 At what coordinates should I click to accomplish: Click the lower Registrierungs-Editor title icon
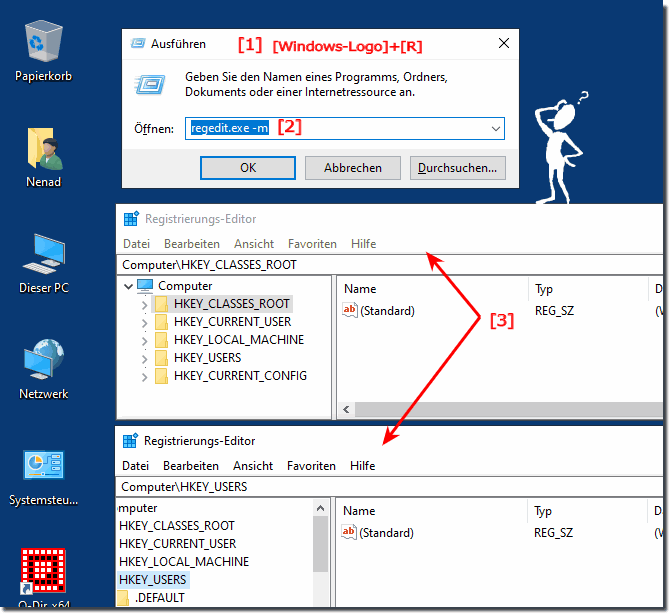coord(130,441)
